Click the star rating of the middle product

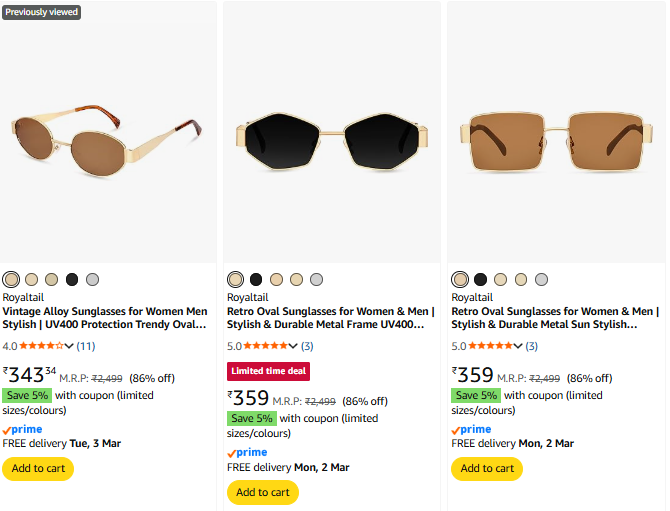click(x=266, y=346)
